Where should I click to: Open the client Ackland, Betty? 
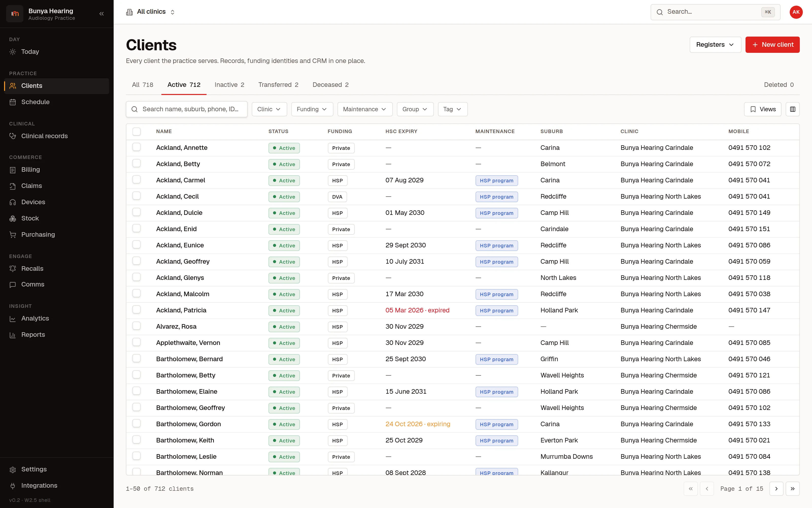(x=178, y=164)
